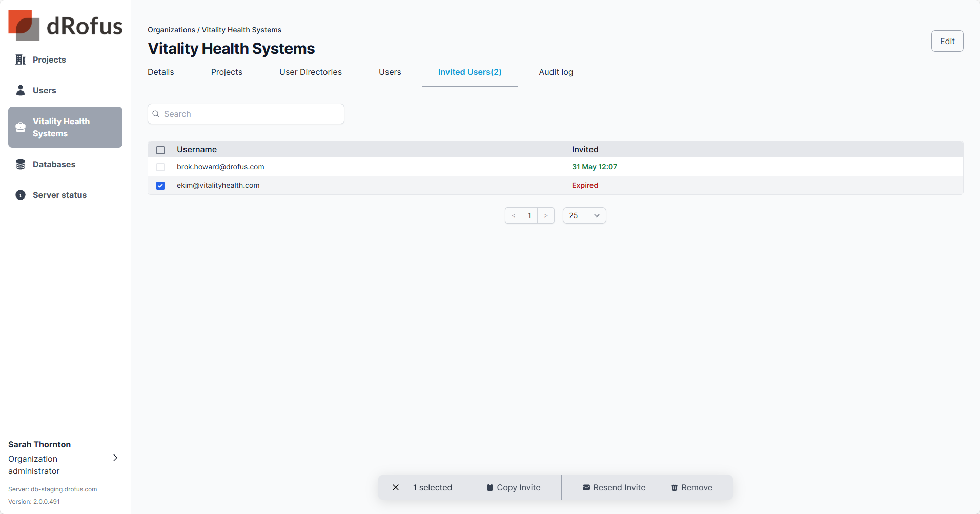Uncheck the ekim@vitalityhealth.com row checkbox
This screenshot has height=514, width=980.
(160, 186)
